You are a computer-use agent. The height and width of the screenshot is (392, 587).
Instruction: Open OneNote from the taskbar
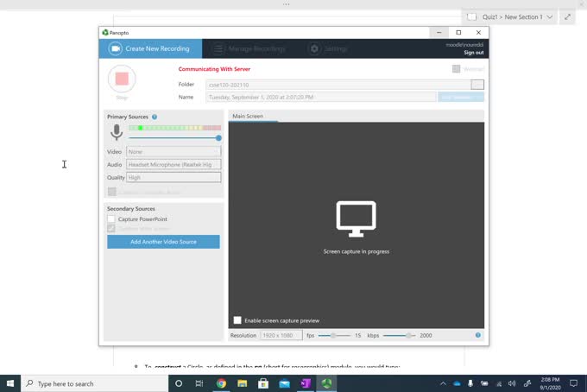coord(306,383)
